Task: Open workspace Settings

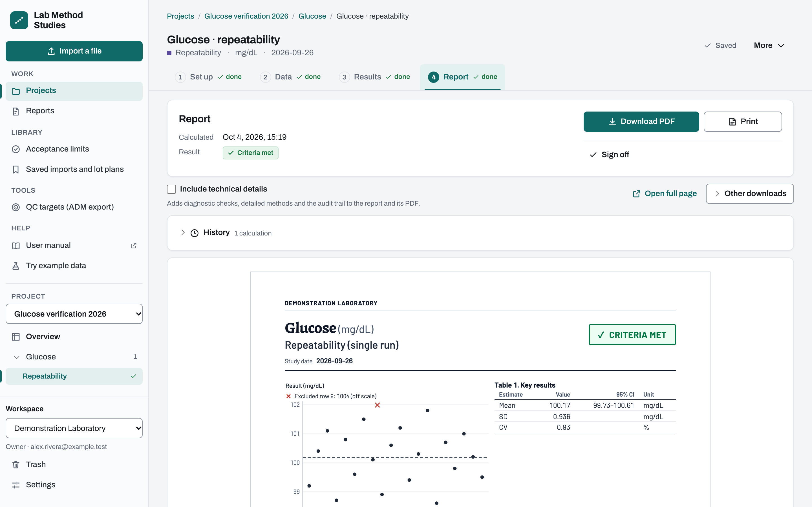Action: [74, 484]
